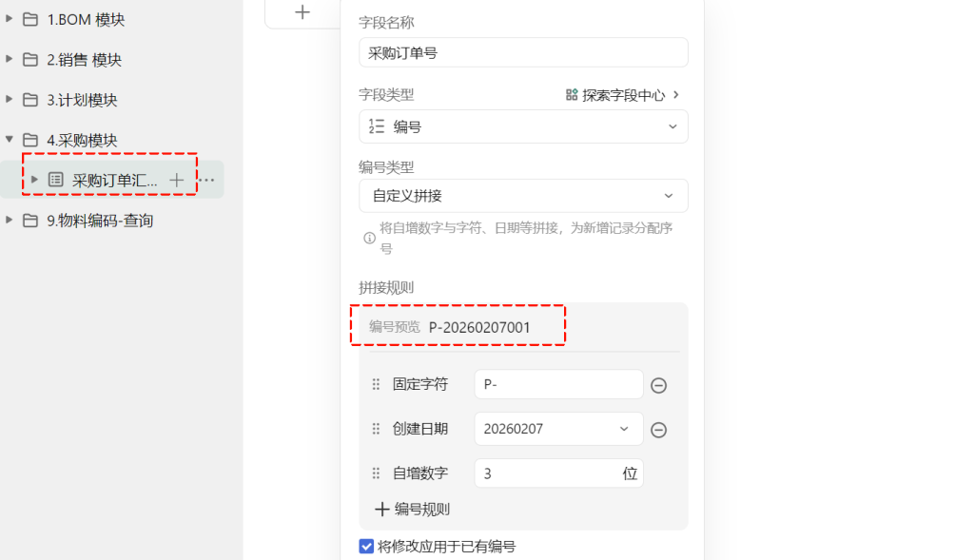Select the 1.BOM 模块 folder

pyautogui.click(x=86, y=19)
